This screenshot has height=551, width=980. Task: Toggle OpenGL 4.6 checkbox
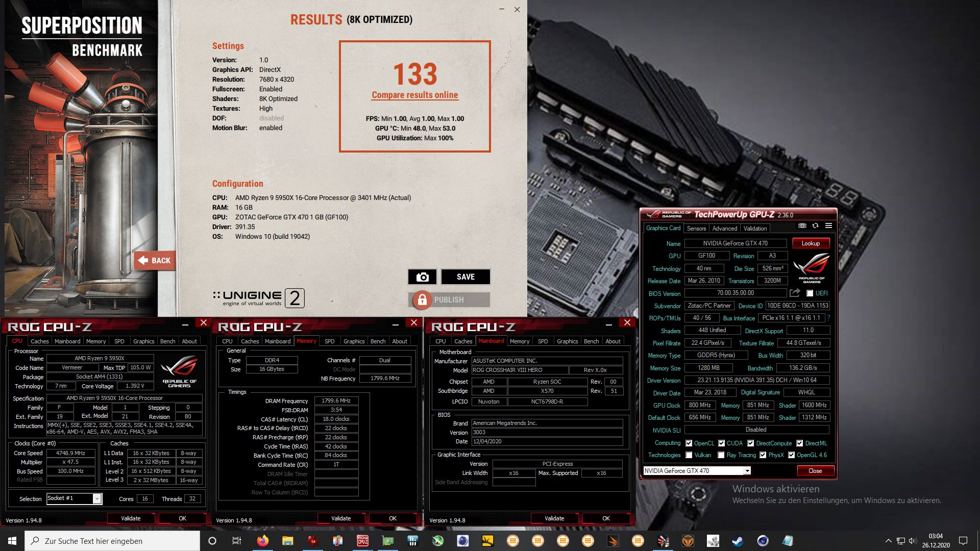point(791,455)
